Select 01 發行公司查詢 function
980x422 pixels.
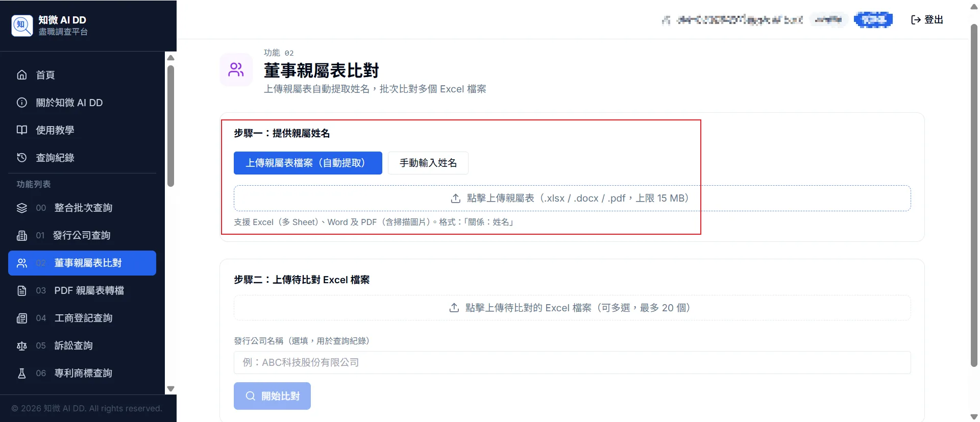coord(82,235)
